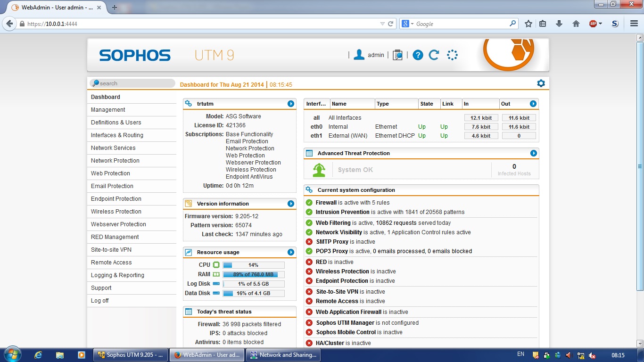Go to the browser home page icon
The height and width of the screenshot is (362, 644).
pyautogui.click(x=576, y=24)
